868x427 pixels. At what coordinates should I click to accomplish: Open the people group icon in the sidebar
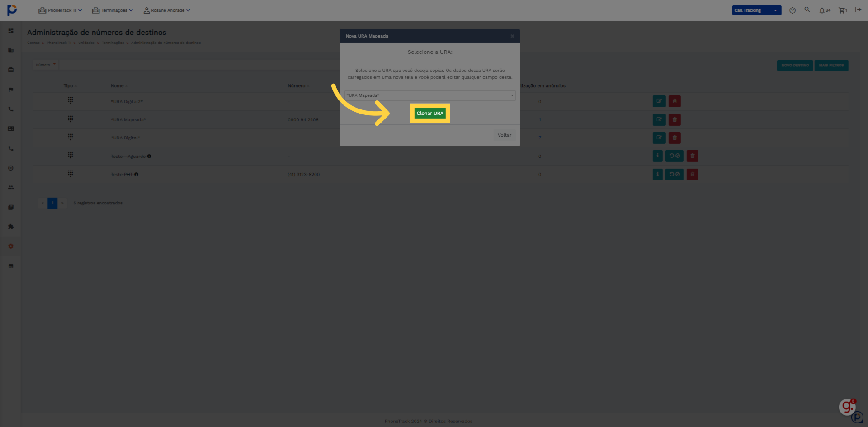click(x=11, y=187)
